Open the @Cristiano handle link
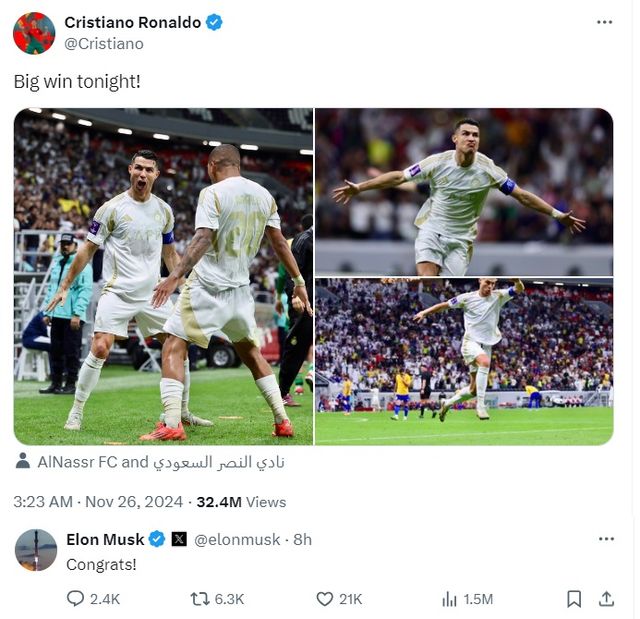 (x=104, y=44)
